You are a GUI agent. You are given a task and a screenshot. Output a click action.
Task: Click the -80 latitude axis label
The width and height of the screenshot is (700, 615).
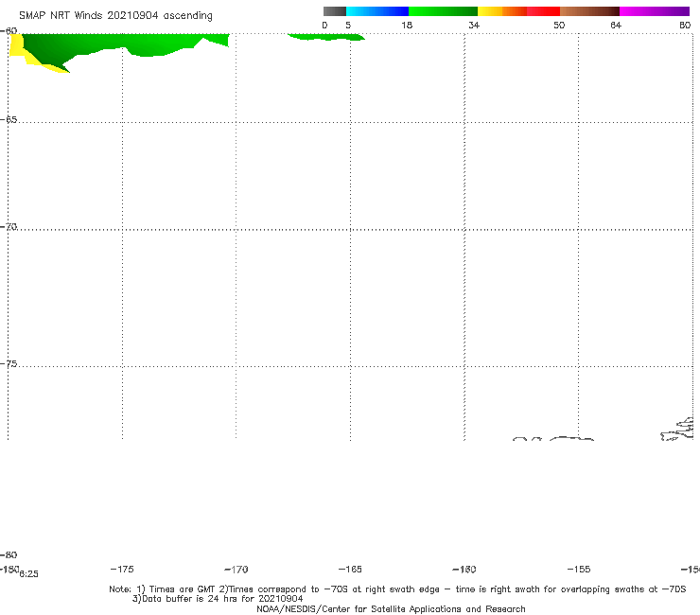pyautogui.click(x=9, y=555)
